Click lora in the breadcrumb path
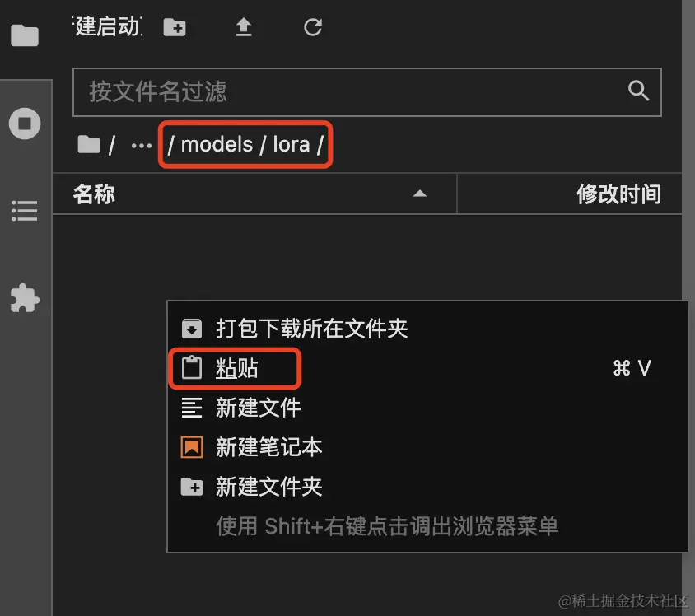The image size is (695, 616). pyautogui.click(x=292, y=144)
